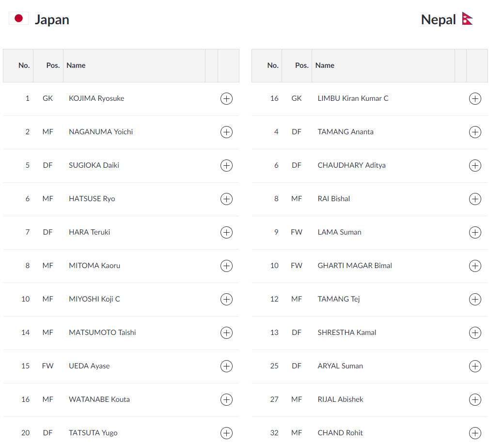Expand LIMBU Kiran Kumar's row
The width and height of the screenshot is (504, 445).
tap(475, 99)
